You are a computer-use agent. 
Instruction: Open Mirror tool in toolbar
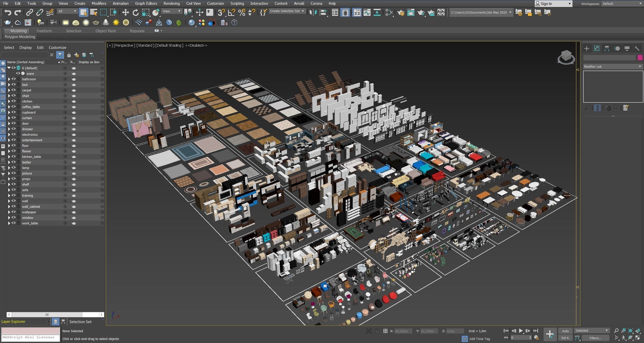point(313,12)
